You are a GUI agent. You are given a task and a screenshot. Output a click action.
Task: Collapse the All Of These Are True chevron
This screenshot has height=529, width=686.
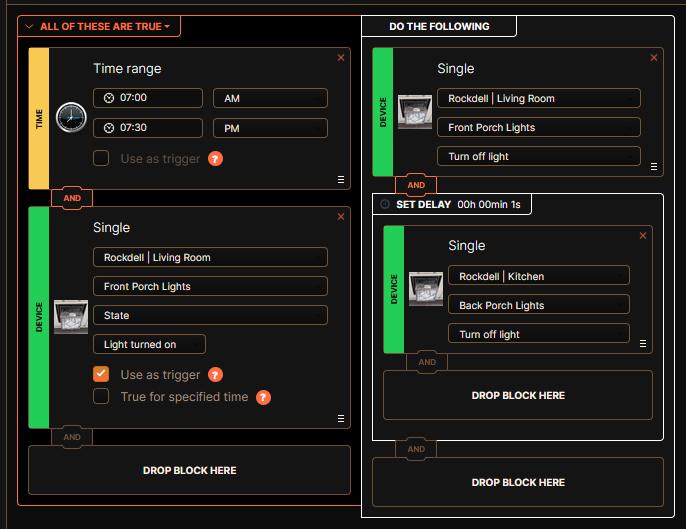point(29,27)
